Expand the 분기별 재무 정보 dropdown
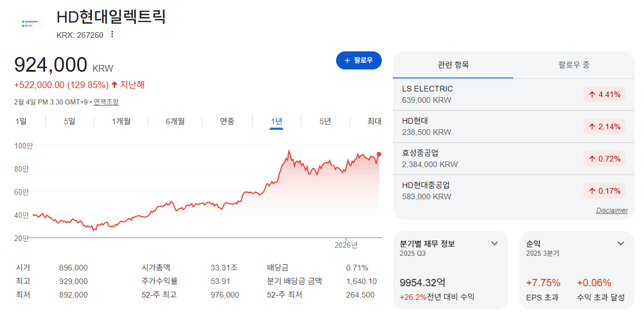This screenshot has width=644, height=319. [495, 244]
